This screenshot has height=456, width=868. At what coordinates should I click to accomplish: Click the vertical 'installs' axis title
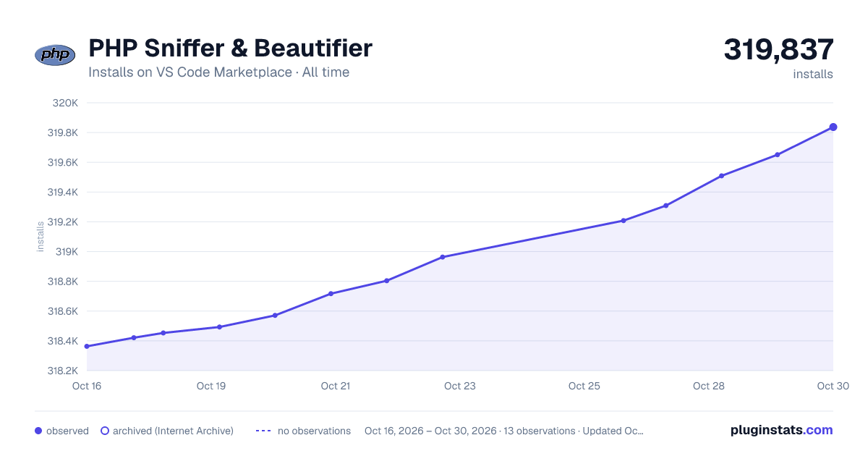[x=41, y=237]
